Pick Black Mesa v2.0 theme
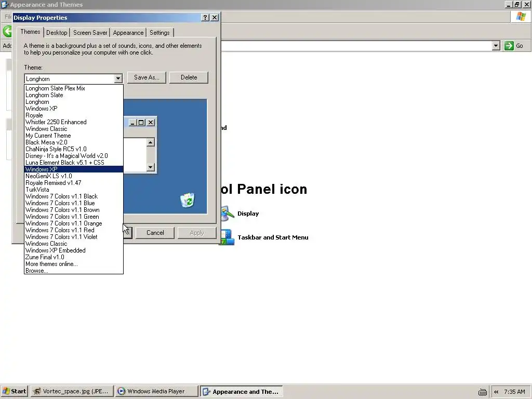Screen dimensions: 532x399 click(x=74, y=142)
